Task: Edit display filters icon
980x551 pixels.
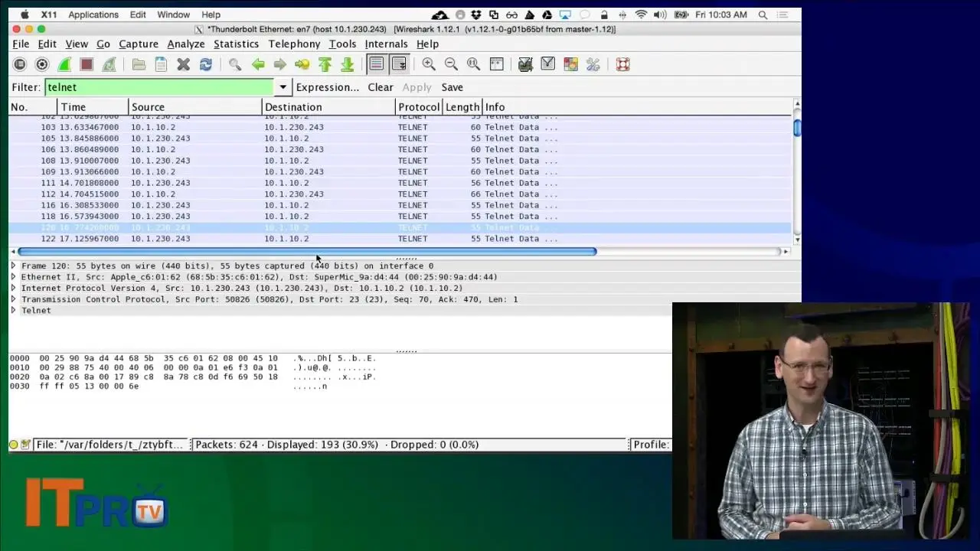Action: pos(547,64)
